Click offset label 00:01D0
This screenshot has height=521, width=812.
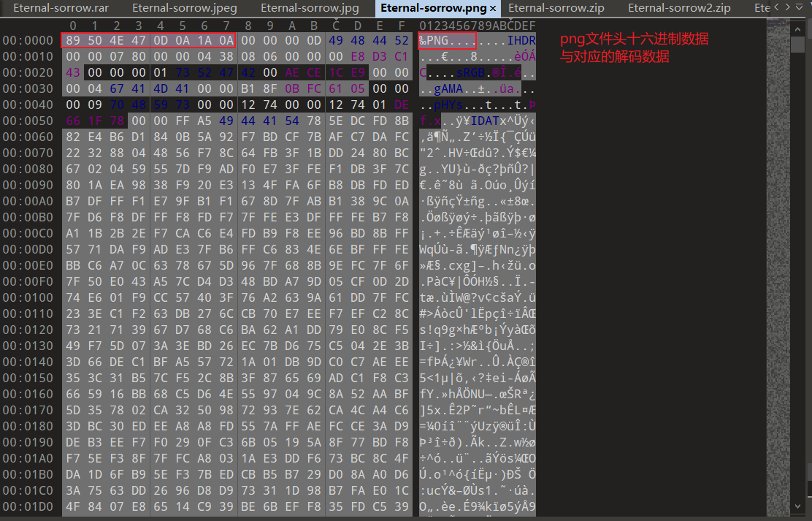point(28,506)
